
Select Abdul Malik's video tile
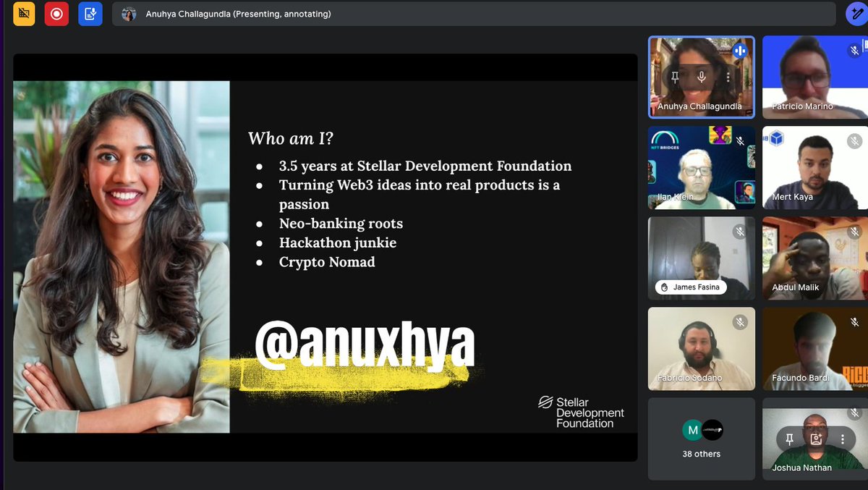[x=815, y=258]
